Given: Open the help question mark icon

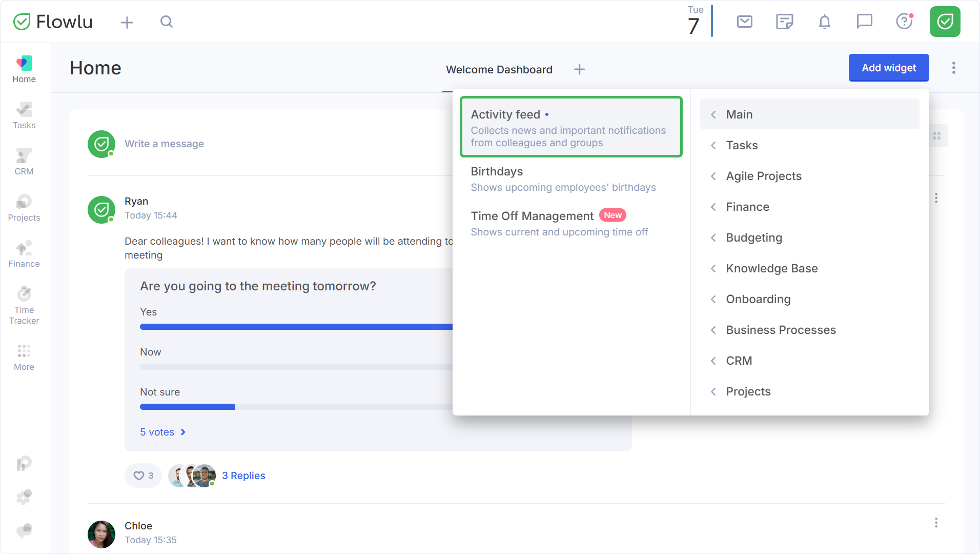Looking at the screenshot, I should 904,22.
